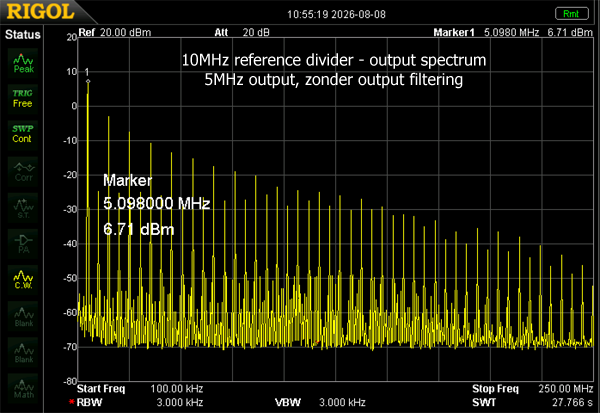The image size is (600, 413).
Task: Click the Stop Freq 250.00 MHz value
Action: (x=566, y=389)
